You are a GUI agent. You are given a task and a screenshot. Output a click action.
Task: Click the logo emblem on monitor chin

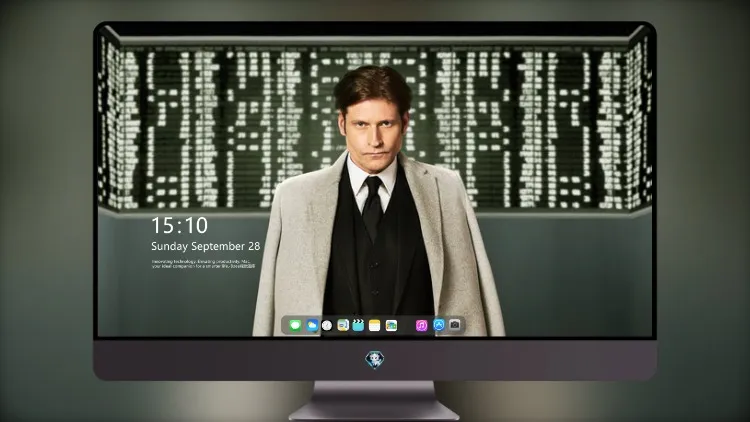tap(375, 360)
